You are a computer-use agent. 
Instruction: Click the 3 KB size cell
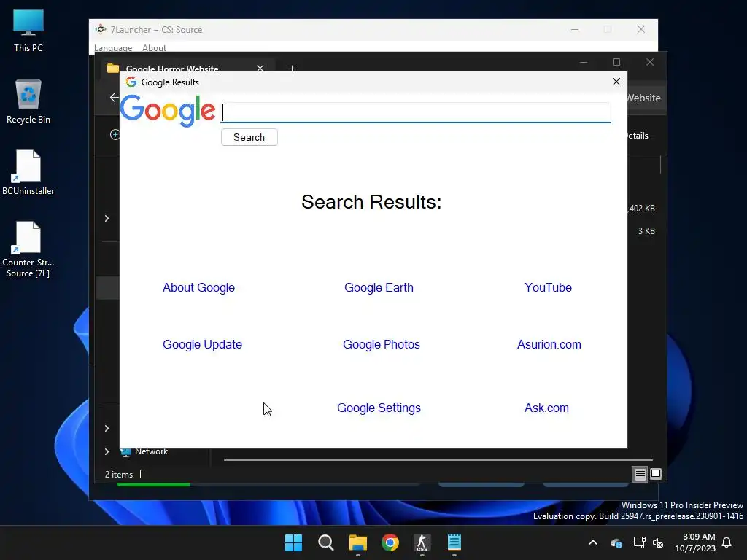[x=646, y=231]
